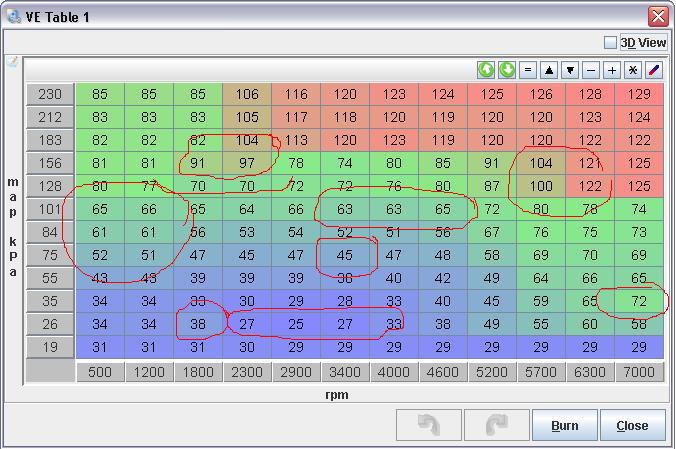
Task: Select cell 63 at 101 kPa, 3400 rpm
Action: [x=345, y=209]
